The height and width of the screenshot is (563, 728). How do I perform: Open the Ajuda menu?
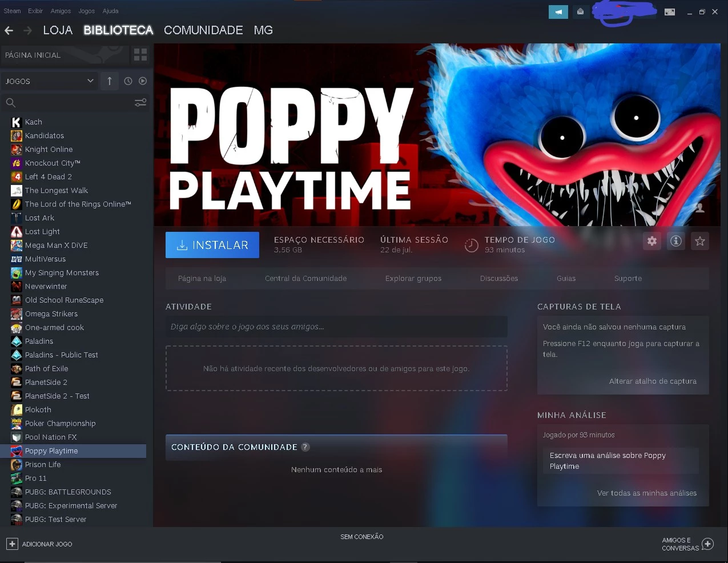coord(110,11)
